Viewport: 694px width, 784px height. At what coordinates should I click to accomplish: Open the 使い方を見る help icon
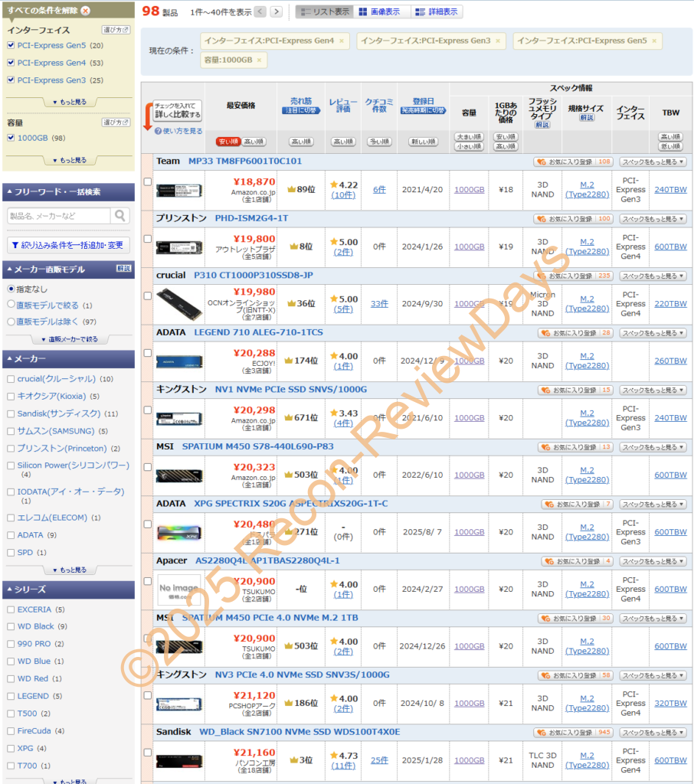(x=158, y=131)
